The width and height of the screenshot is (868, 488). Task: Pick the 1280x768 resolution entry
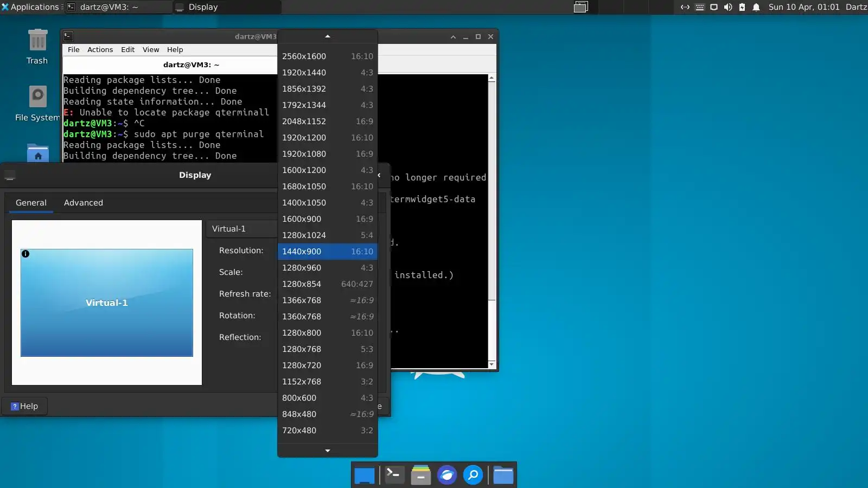[327, 349]
